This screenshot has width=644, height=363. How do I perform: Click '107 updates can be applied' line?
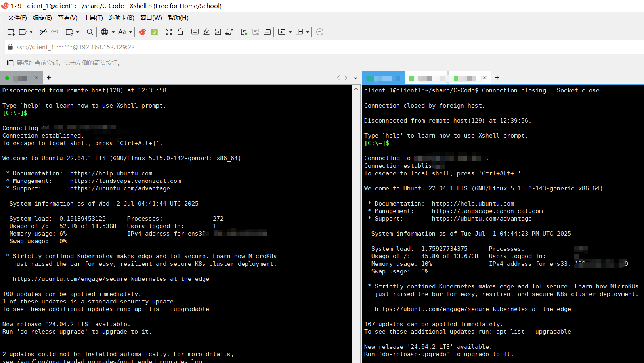[434, 324]
